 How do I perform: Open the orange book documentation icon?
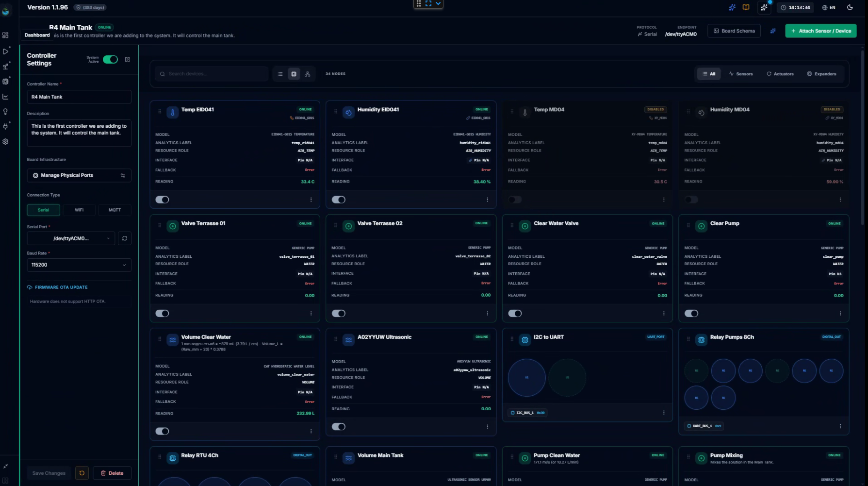tap(746, 7)
